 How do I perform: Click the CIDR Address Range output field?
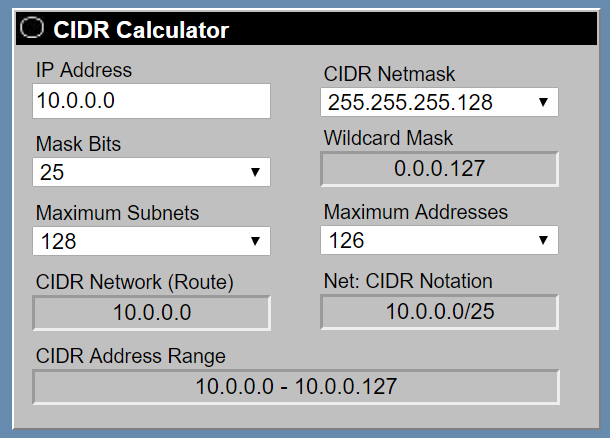pos(296,386)
